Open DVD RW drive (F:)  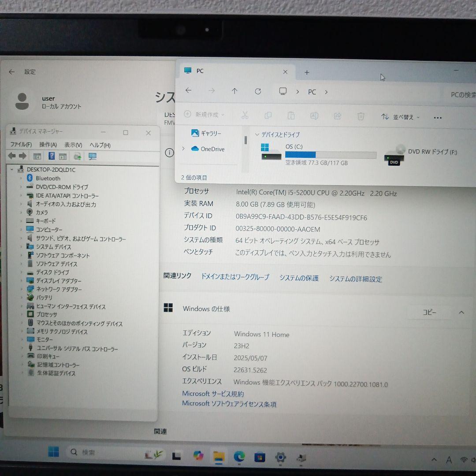420,155
